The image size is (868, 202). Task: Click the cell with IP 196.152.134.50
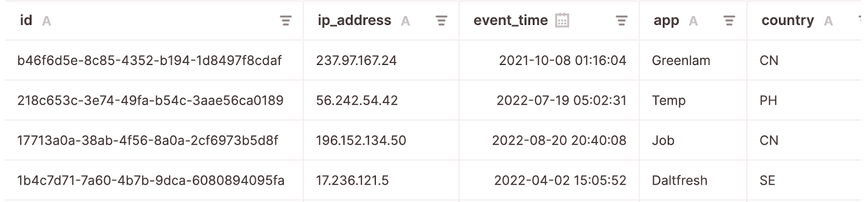point(381,140)
